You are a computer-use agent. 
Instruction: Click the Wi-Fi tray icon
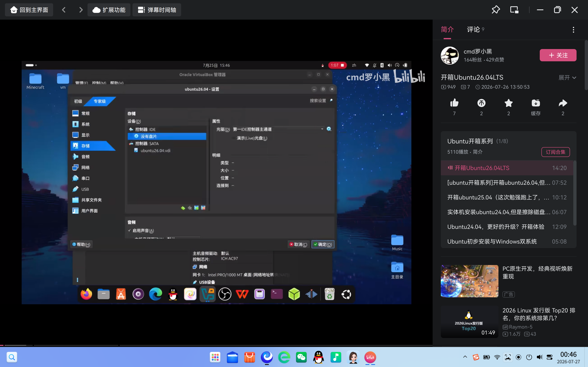[497, 357]
